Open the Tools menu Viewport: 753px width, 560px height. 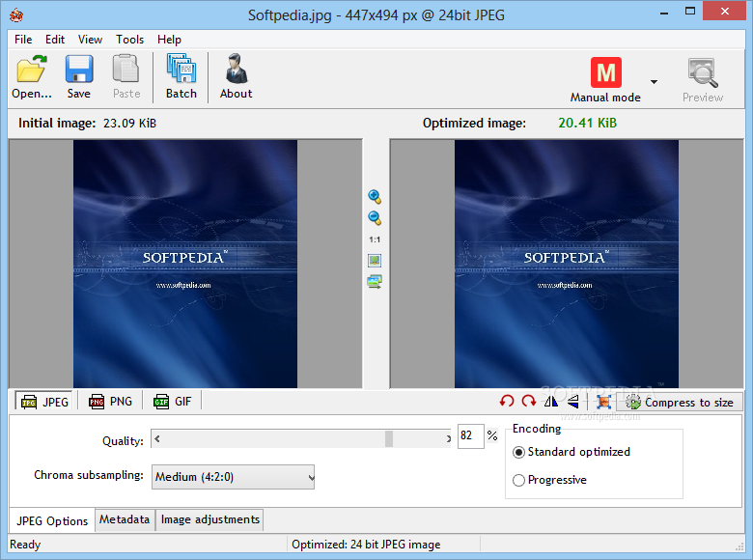click(129, 40)
